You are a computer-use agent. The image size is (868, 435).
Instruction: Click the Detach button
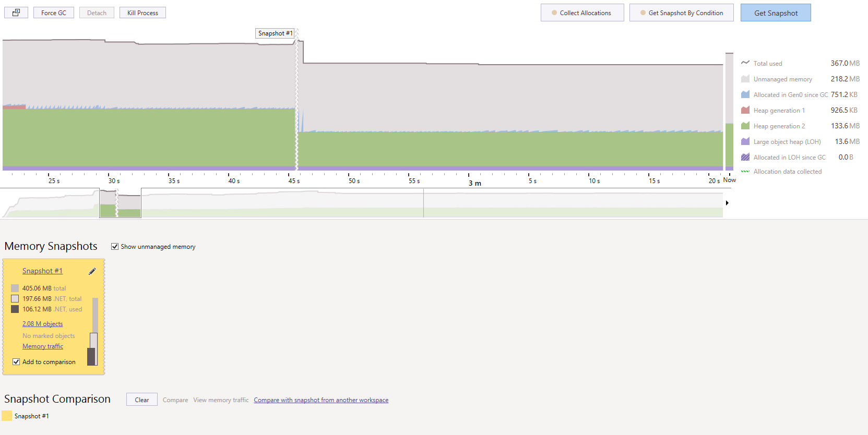click(97, 13)
